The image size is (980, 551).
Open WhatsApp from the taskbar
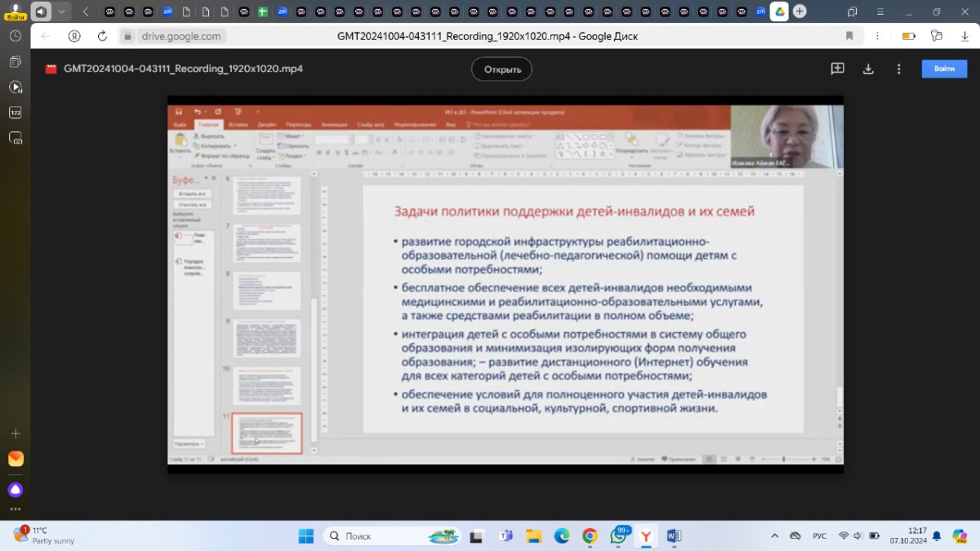(x=617, y=536)
